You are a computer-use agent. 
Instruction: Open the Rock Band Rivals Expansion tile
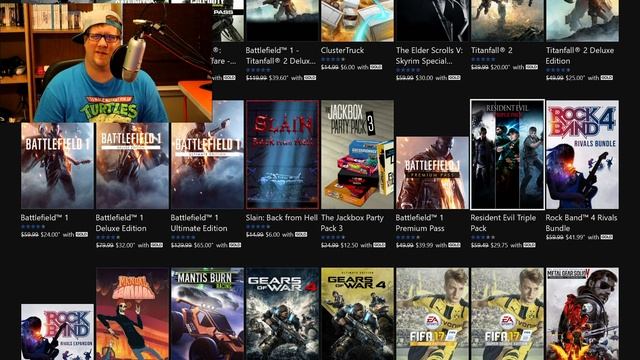tap(57, 332)
